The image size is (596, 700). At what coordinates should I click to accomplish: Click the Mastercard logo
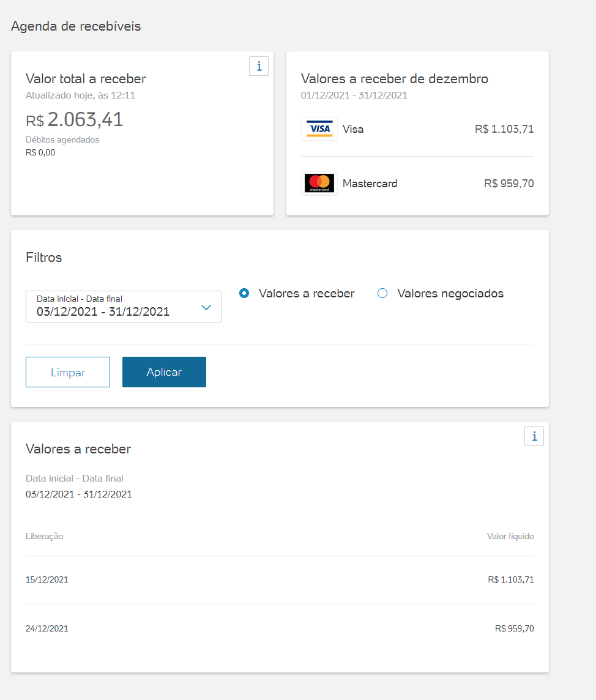coord(319,184)
